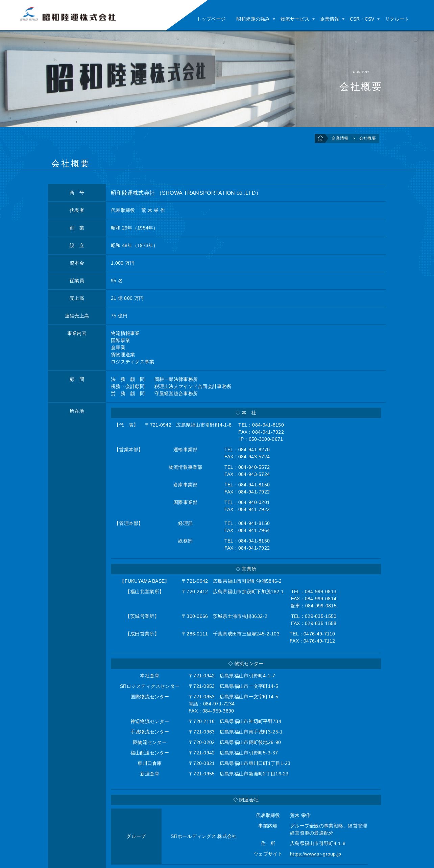
Task: Click the 企業情報 breadcrumb link
Action: click(x=340, y=138)
